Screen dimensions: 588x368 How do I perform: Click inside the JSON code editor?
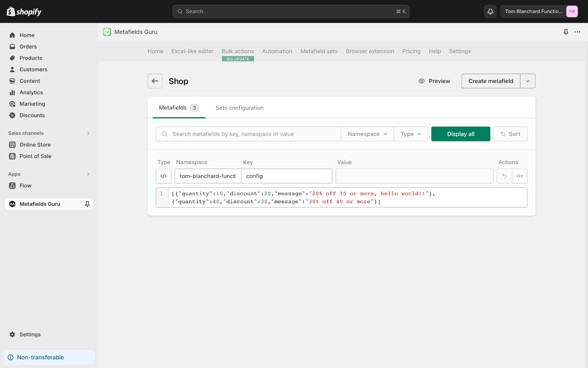(x=341, y=198)
